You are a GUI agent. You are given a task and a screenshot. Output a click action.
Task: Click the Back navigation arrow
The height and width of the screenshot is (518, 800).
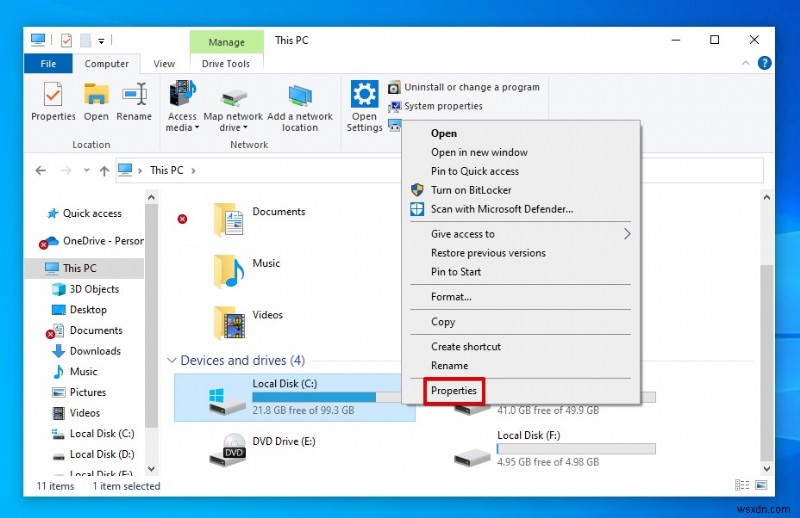[x=41, y=170]
